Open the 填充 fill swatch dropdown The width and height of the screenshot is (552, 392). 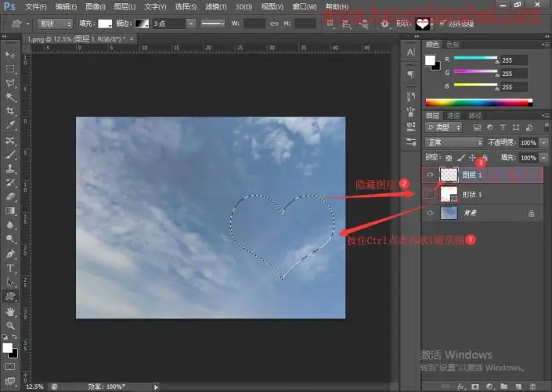105,24
